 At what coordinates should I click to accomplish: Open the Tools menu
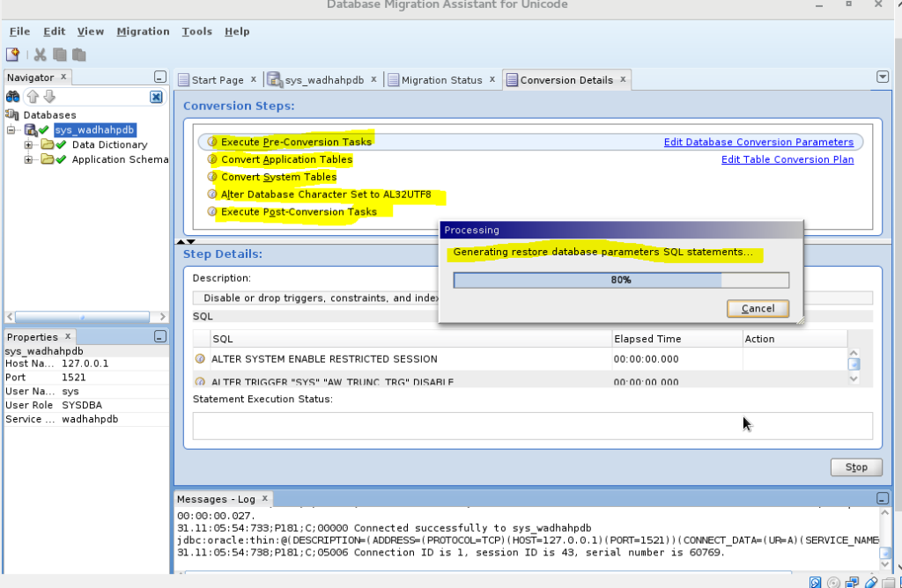(x=196, y=31)
